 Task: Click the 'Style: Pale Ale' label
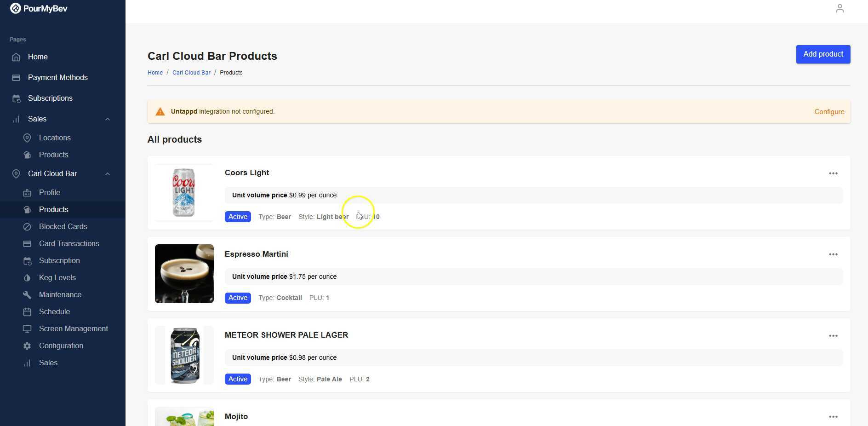point(320,379)
